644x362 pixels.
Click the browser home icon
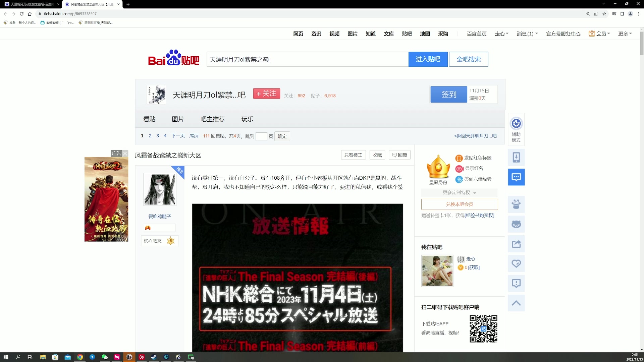(30, 14)
